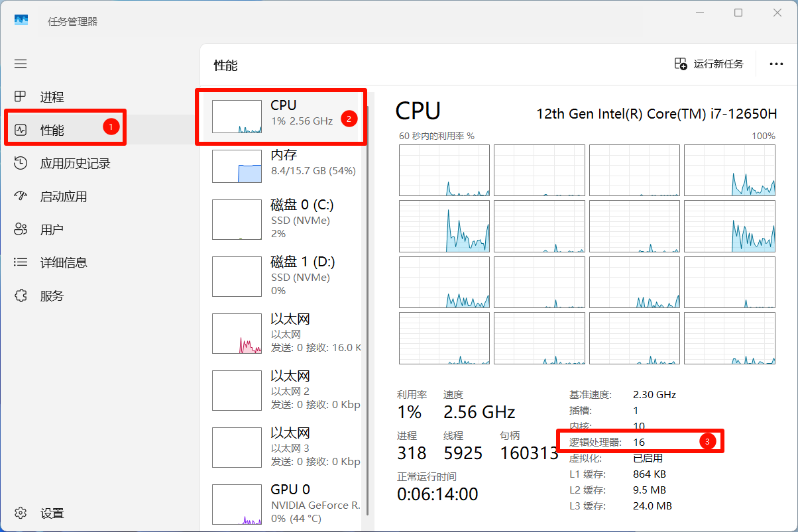Select the 以太网 2 network adapter item
This screenshot has height=532, width=798.
pyautogui.click(x=285, y=390)
